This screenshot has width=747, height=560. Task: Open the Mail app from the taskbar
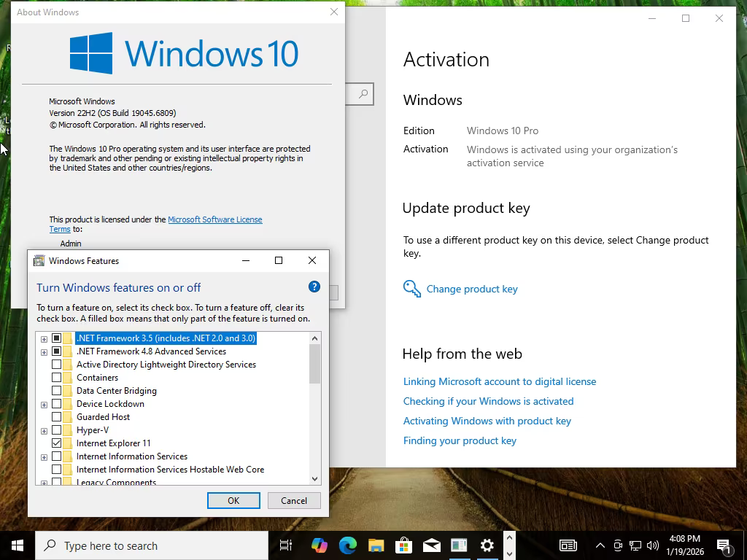coord(431,545)
